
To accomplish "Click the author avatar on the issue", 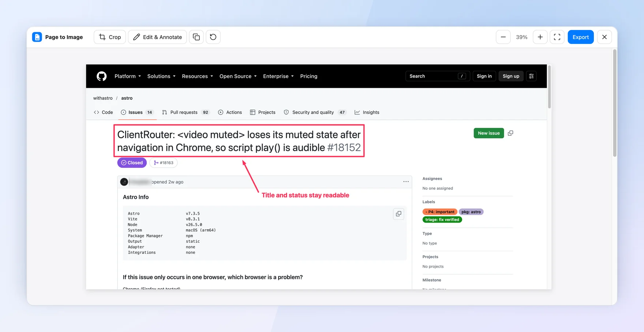I will pyautogui.click(x=124, y=182).
